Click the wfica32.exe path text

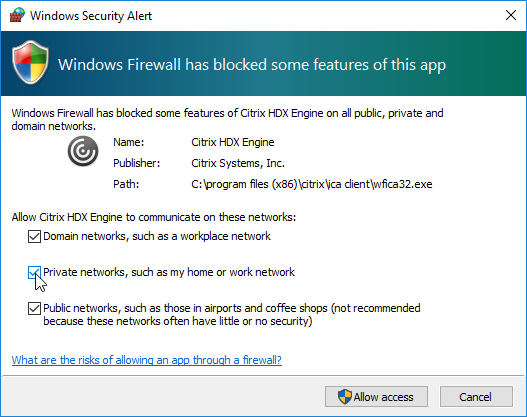(312, 184)
